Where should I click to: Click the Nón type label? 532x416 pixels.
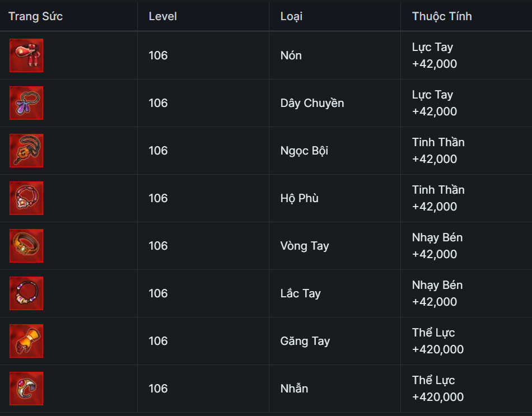click(291, 55)
